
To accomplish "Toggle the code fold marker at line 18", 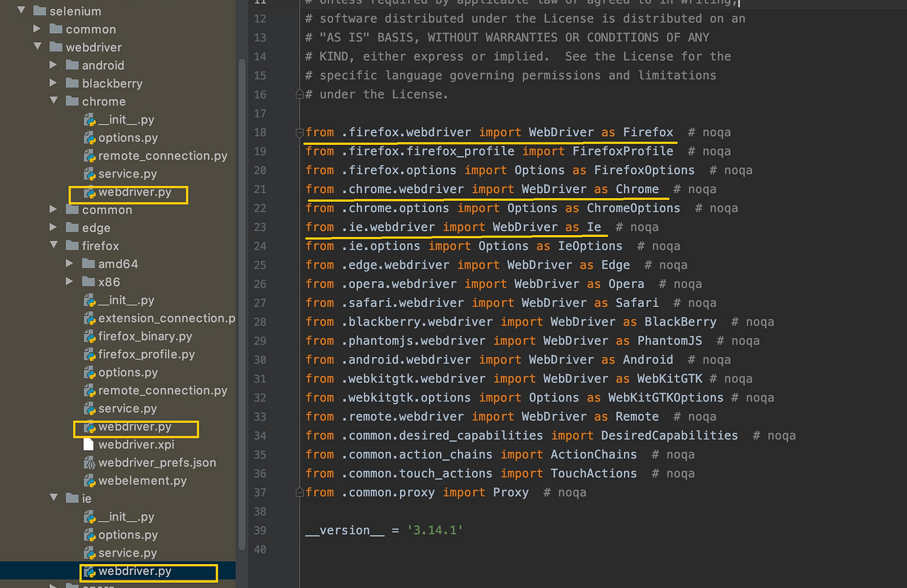I will point(299,133).
